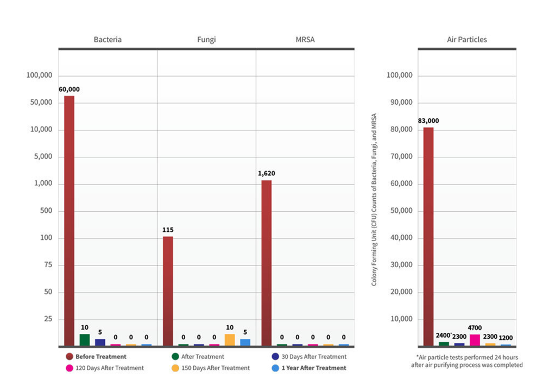Image resolution: width=556 pixels, height=392 pixels.
Task: Select the red Fungi bar labeled 115
Action: click(168, 290)
